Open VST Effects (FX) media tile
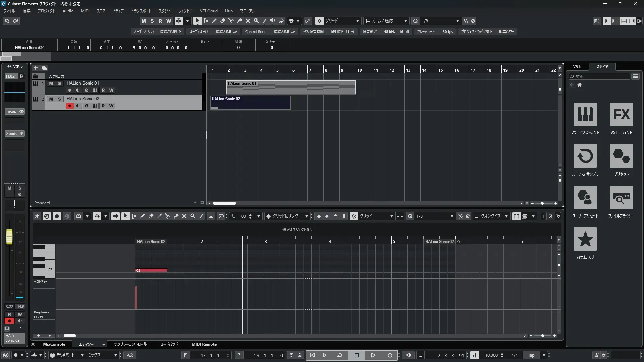 tap(621, 114)
